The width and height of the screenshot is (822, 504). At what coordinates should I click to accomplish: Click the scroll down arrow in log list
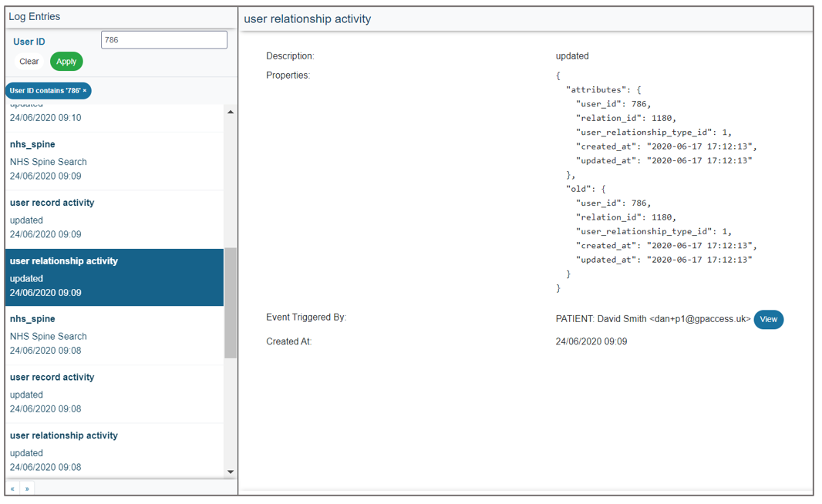coord(230,472)
